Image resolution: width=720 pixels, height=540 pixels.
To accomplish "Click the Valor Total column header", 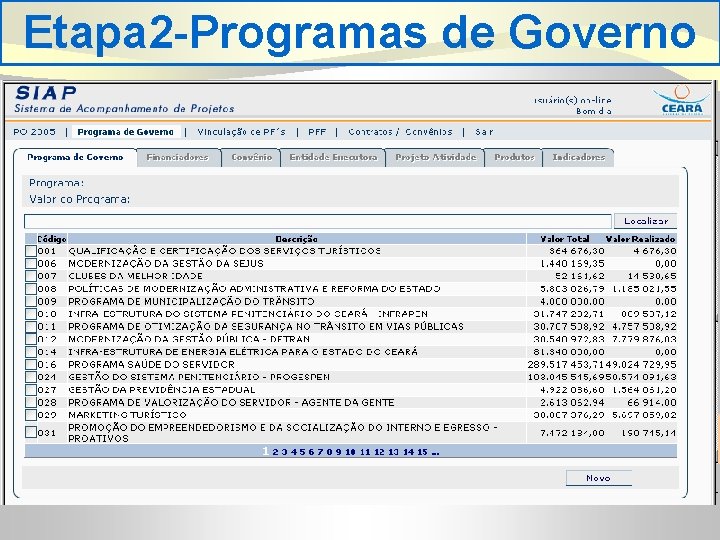I will tap(565, 239).
